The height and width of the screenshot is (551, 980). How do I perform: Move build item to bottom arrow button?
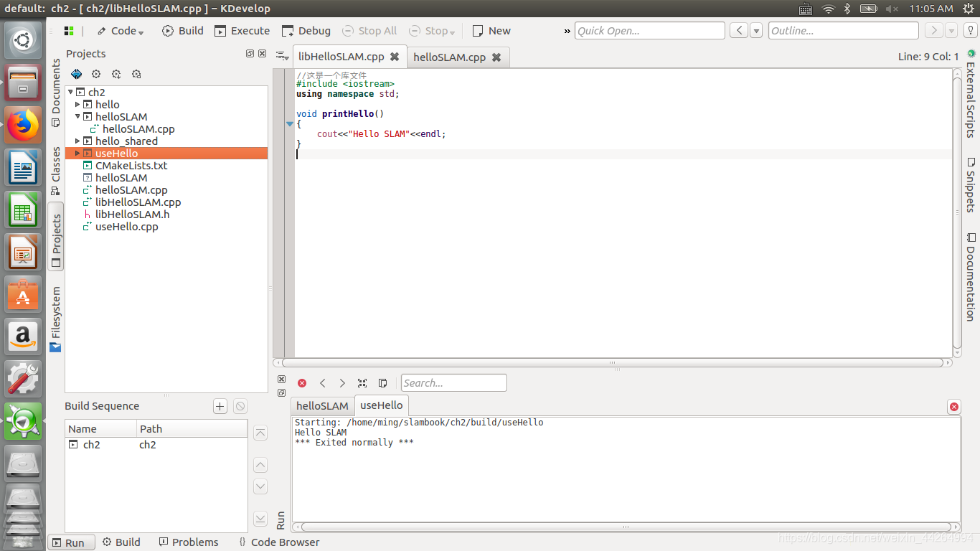(260, 519)
